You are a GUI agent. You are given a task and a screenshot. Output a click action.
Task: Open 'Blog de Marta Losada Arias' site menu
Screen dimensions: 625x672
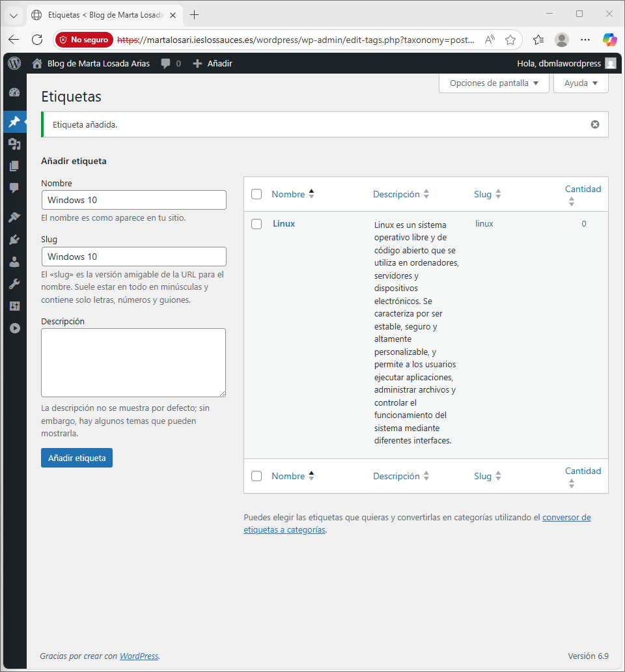[x=98, y=63]
